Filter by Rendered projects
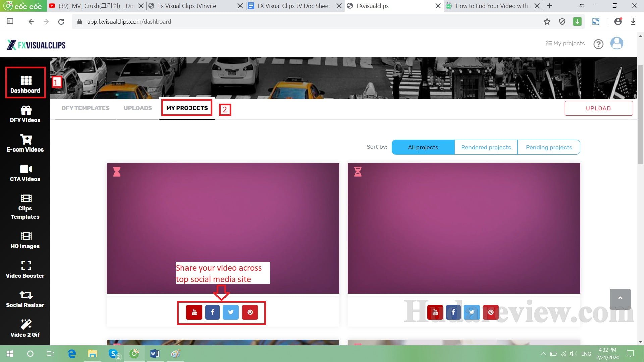The height and width of the screenshot is (362, 644). [486, 147]
